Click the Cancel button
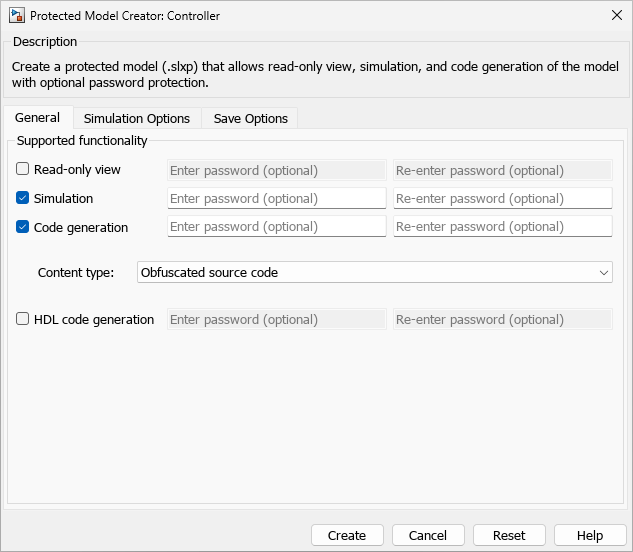The image size is (633, 552). click(x=428, y=535)
